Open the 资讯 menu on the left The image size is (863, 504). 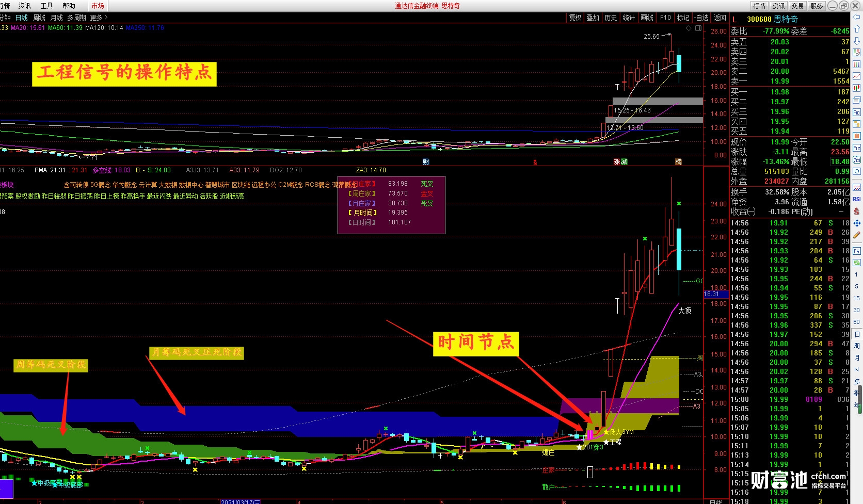tap(24, 6)
